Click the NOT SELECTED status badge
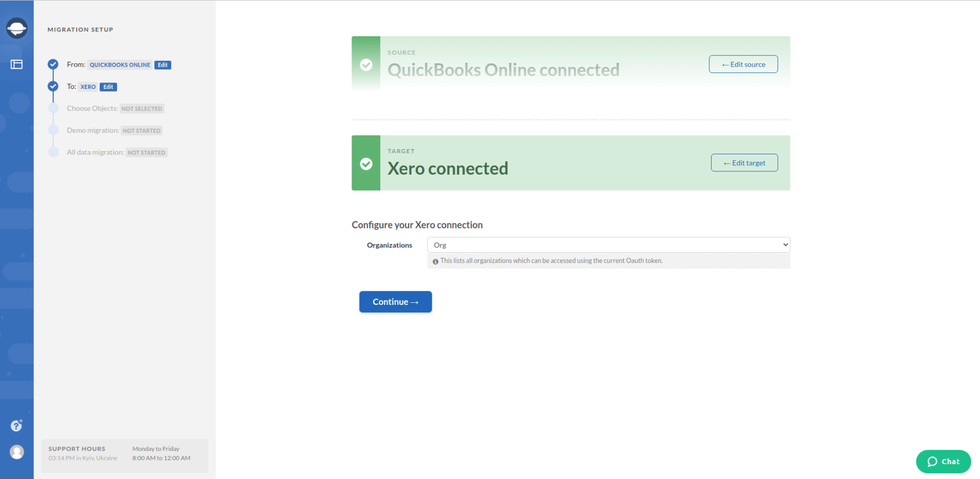This screenshot has height=479, width=980. click(x=142, y=109)
